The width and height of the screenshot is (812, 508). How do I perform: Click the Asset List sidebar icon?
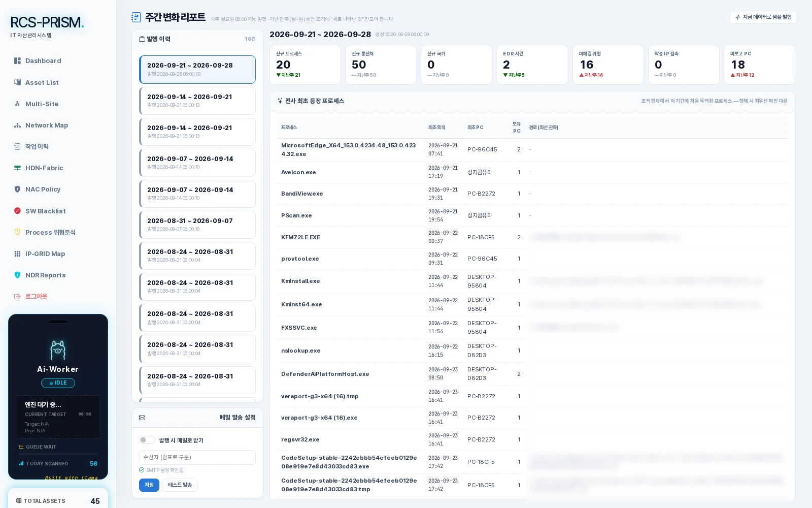17,82
